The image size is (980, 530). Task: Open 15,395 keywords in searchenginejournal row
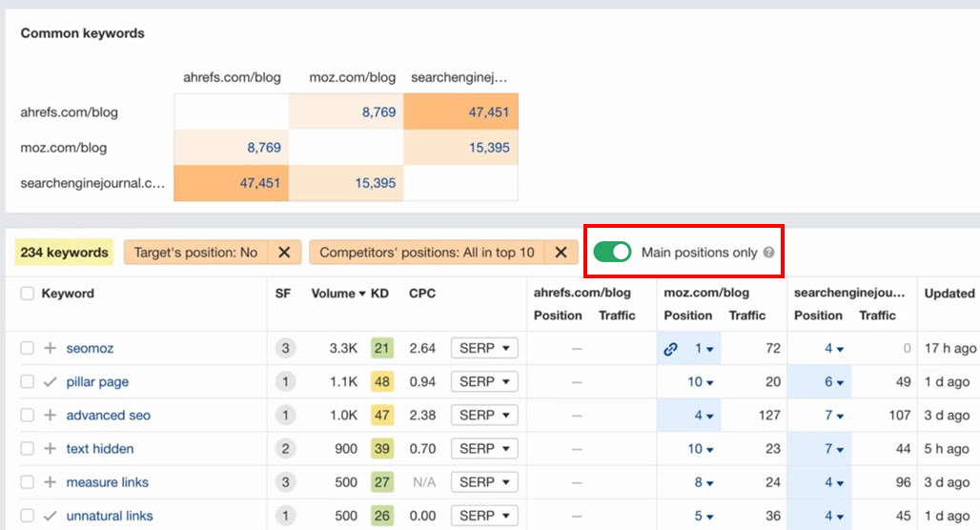(375, 183)
